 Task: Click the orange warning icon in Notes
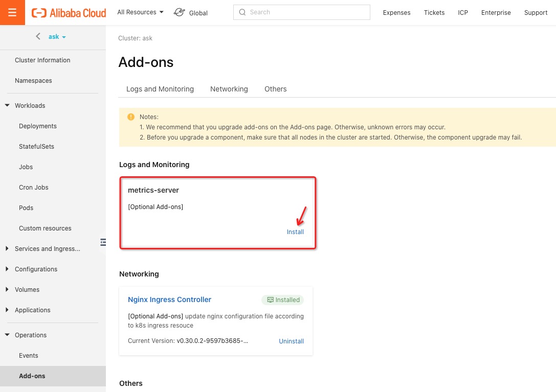[131, 117]
